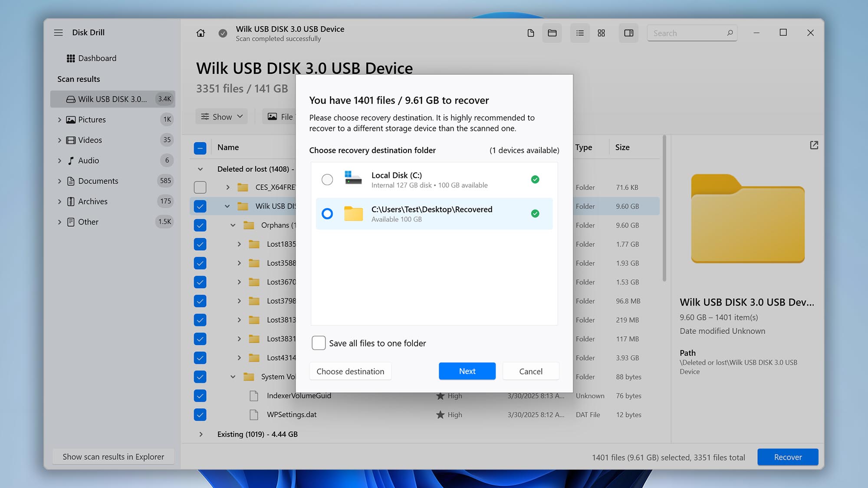Image resolution: width=868 pixels, height=488 pixels.
Task: Select the folders view icon
Action: [552, 33]
